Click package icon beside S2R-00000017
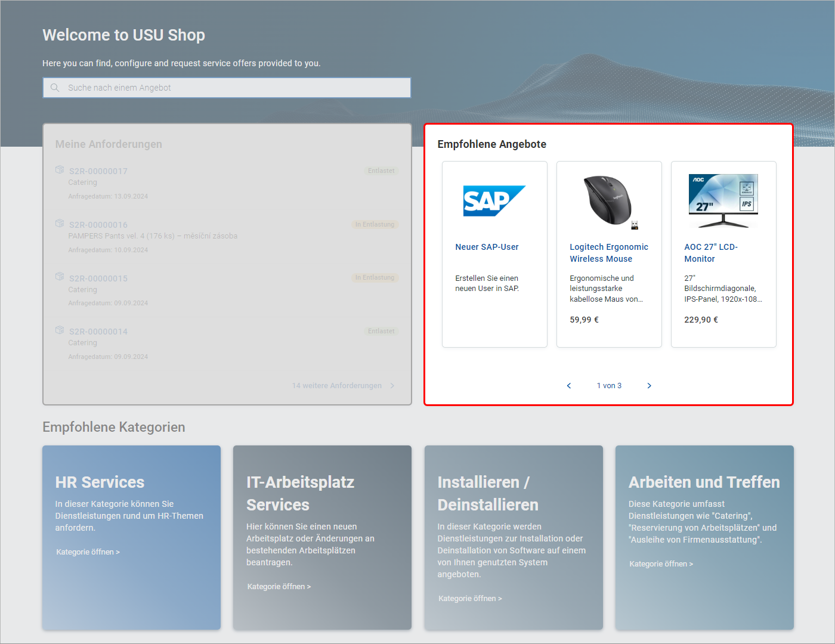 pos(60,170)
